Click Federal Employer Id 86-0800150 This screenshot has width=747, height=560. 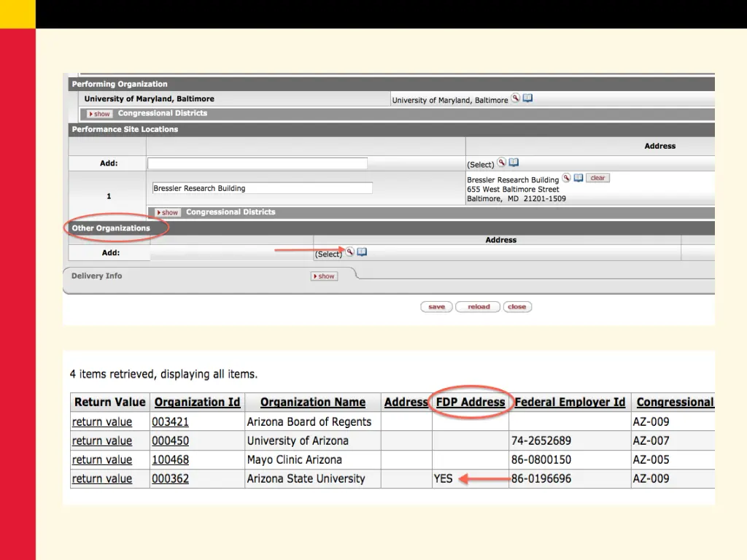pyautogui.click(x=541, y=460)
